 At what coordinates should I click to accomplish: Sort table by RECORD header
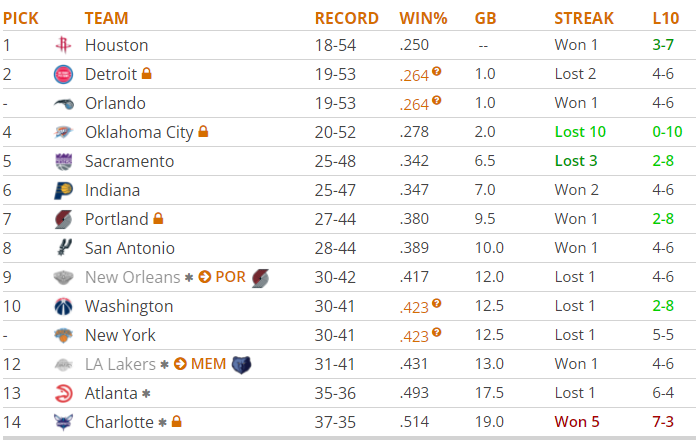tap(347, 18)
